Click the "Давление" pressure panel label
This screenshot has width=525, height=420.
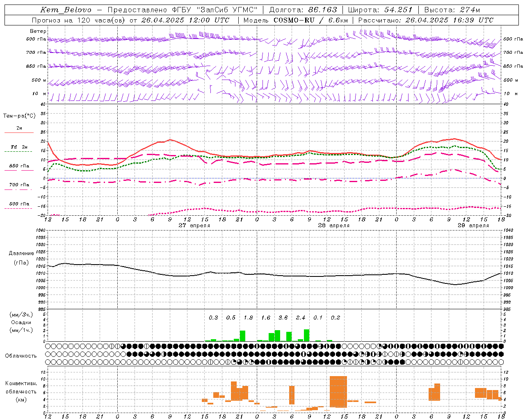[21, 253]
